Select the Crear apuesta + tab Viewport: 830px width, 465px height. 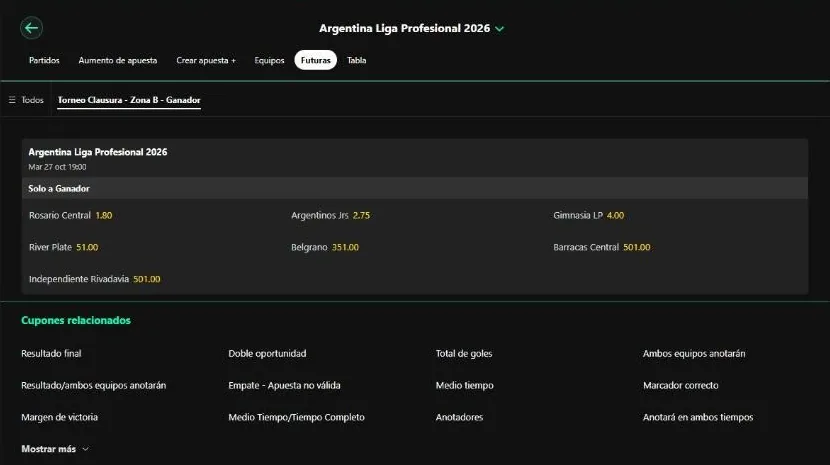(x=206, y=60)
